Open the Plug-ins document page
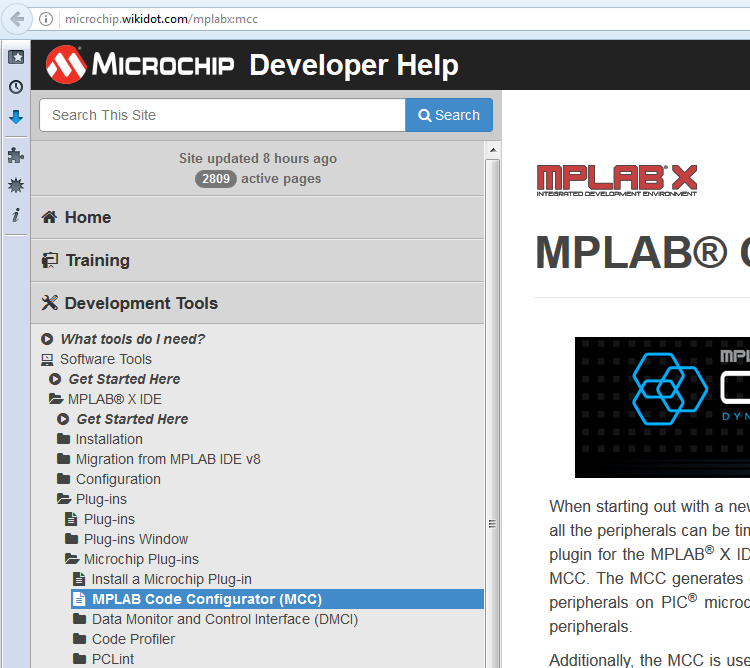This screenshot has height=668, width=750. coord(109,519)
